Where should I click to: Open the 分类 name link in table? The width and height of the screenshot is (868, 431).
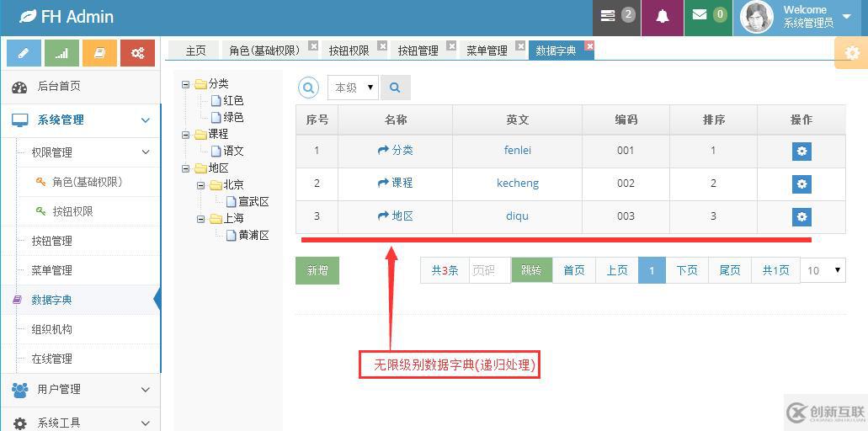coord(395,150)
